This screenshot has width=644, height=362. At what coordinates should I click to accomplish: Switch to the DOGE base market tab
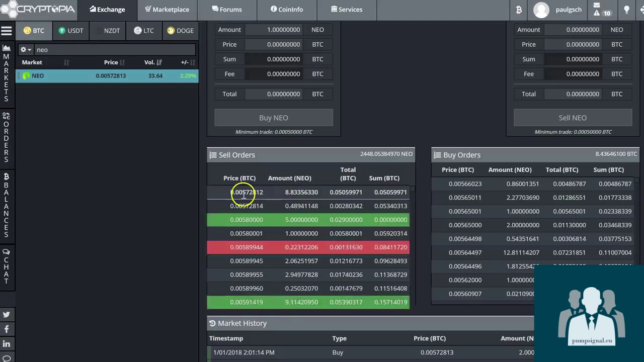(180, 31)
